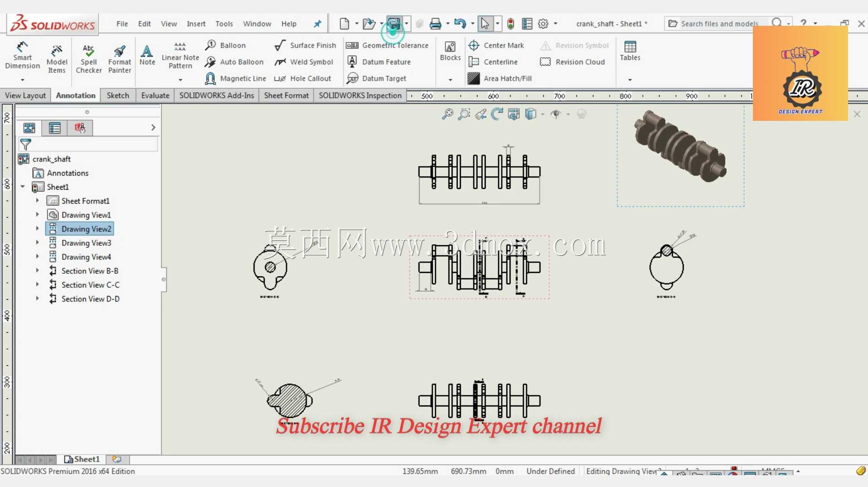The image size is (868, 487).
Task: Insert a Weld Symbol
Action: click(304, 62)
